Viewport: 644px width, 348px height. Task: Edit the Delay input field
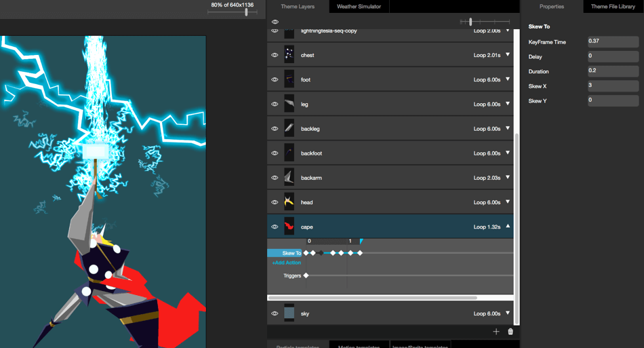tap(613, 56)
